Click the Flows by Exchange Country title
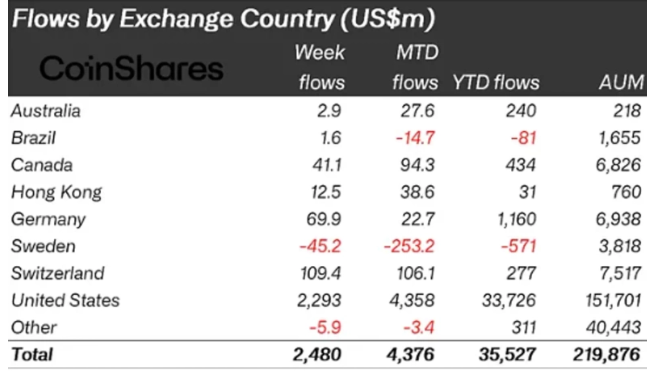 coord(223,19)
